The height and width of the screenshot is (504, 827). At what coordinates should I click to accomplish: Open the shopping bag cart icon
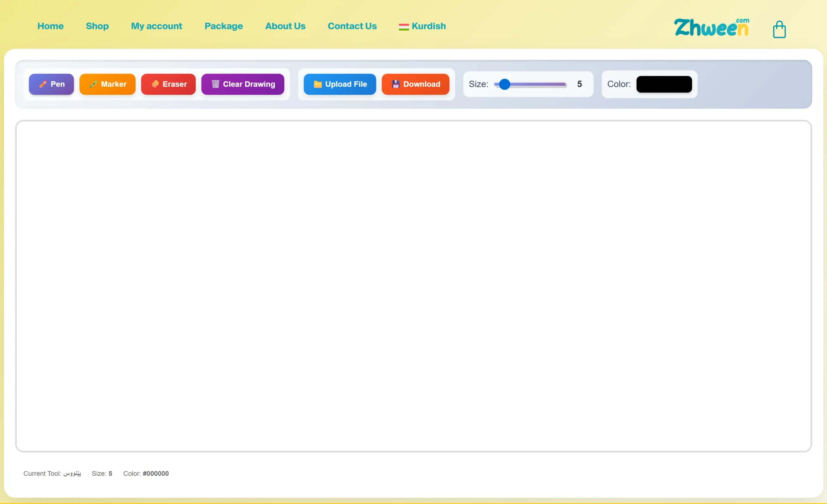[x=779, y=30]
